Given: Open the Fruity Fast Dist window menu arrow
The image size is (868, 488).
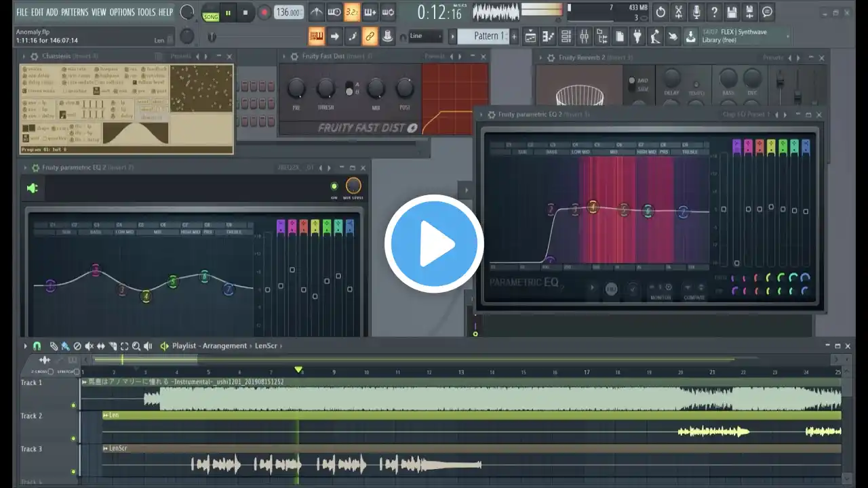Looking at the screenshot, I should (285, 56).
